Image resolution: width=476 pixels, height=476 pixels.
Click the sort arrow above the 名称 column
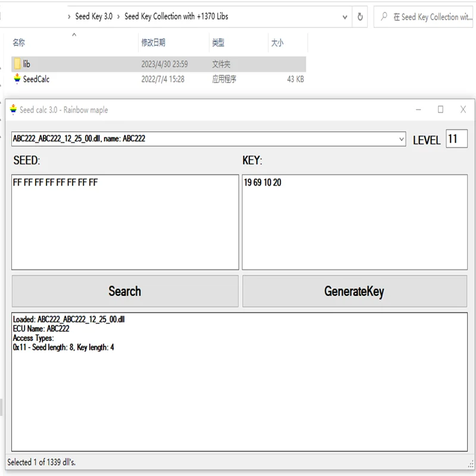[x=74, y=35]
